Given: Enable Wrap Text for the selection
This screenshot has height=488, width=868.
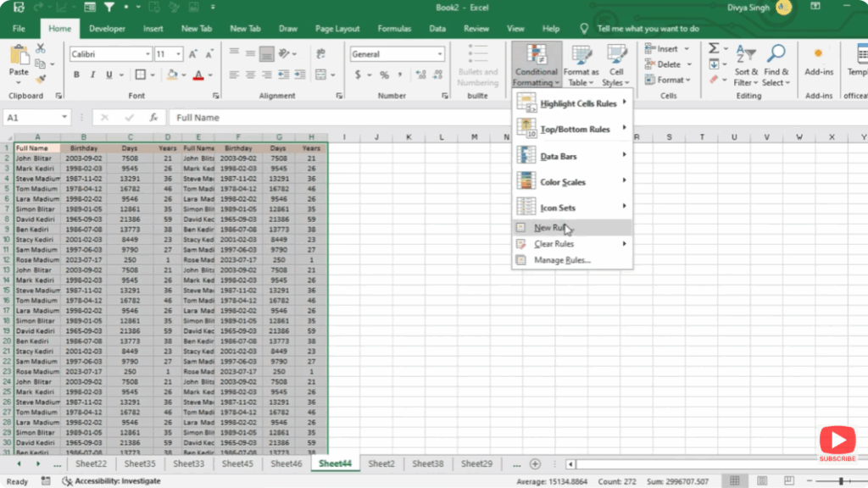Looking at the screenshot, I should (321, 53).
